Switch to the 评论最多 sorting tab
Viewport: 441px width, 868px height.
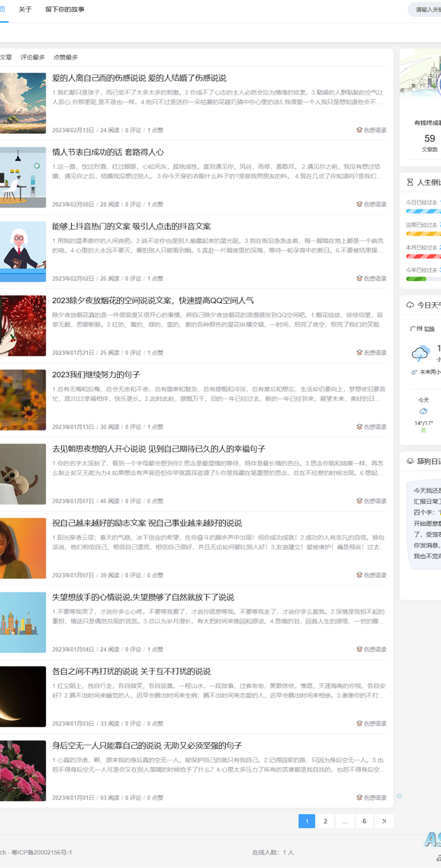33,57
